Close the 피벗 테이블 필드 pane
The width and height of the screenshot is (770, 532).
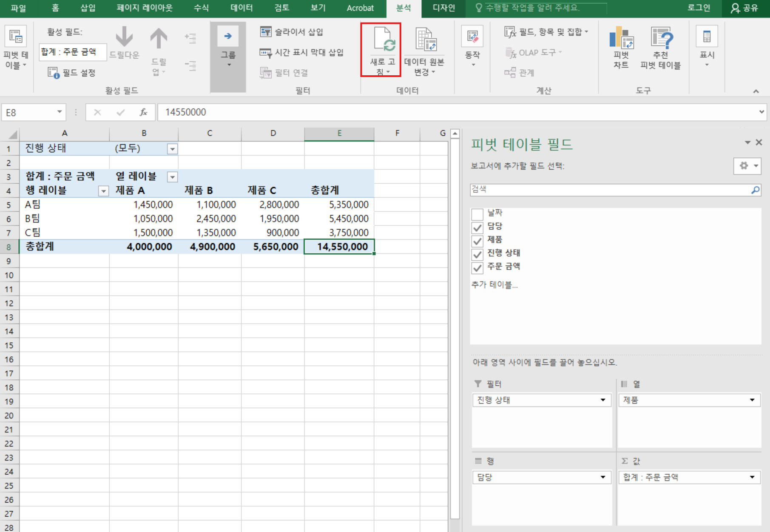pyautogui.click(x=759, y=142)
